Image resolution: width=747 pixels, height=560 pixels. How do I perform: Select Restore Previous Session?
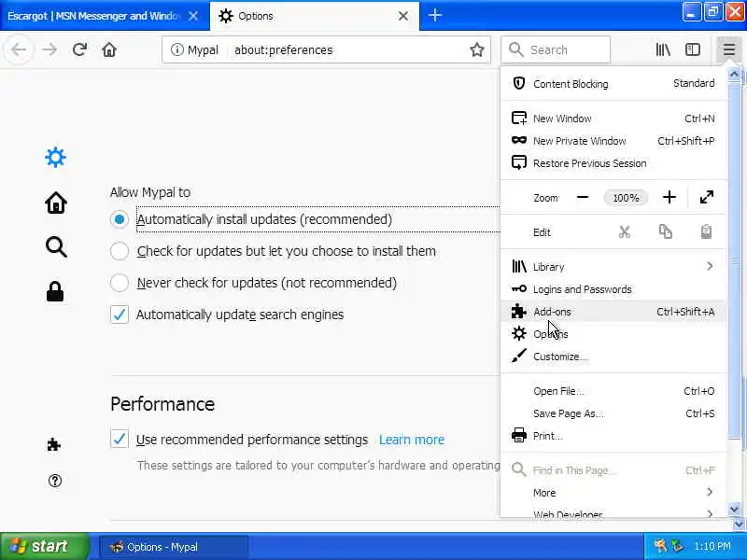pyautogui.click(x=613, y=162)
